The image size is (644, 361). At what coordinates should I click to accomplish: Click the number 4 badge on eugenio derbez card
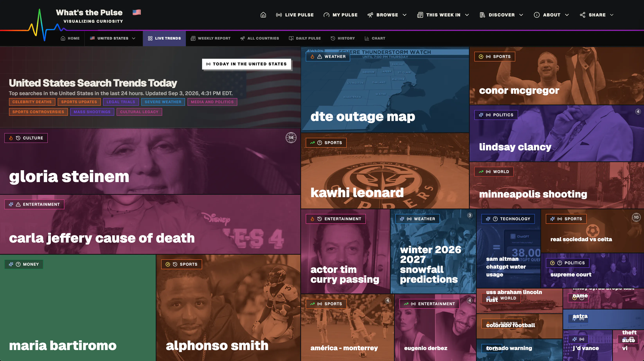pyautogui.click(x=470, y=300)
